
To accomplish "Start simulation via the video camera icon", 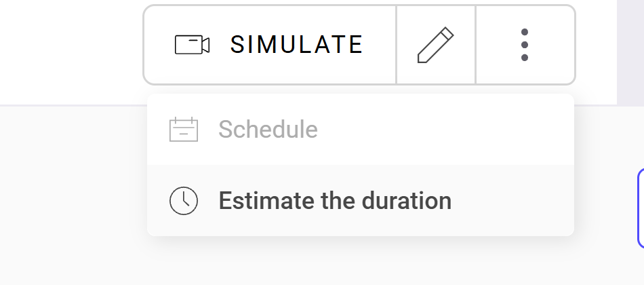I will (x=192, y=45).
